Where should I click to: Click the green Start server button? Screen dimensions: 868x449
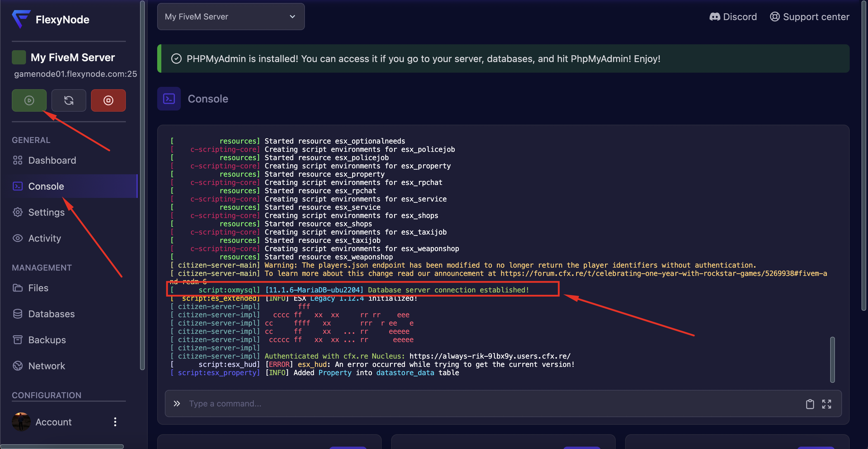[x=29, y=100]
